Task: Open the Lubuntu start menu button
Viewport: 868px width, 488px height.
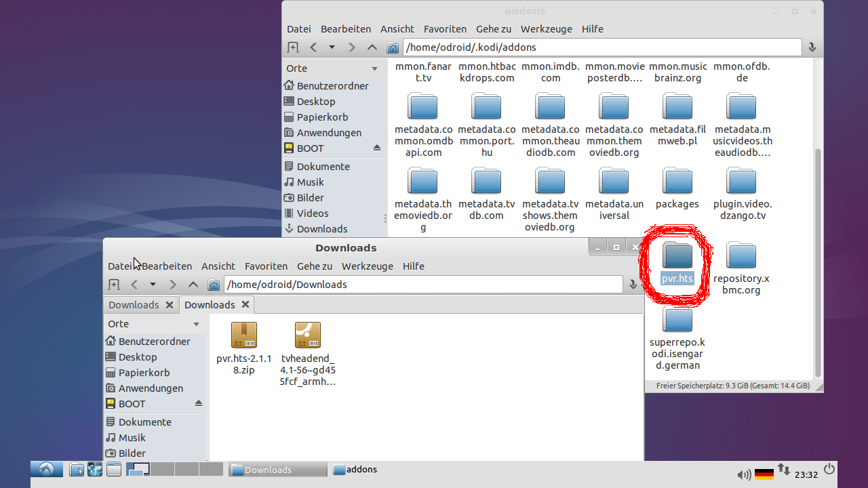Action: pyautogui.click(x=47, y=469)
